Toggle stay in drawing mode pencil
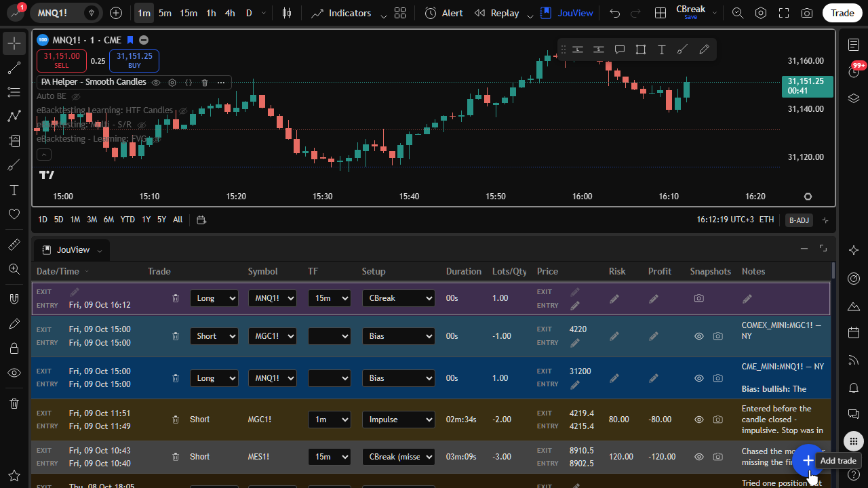 [14, 324]
